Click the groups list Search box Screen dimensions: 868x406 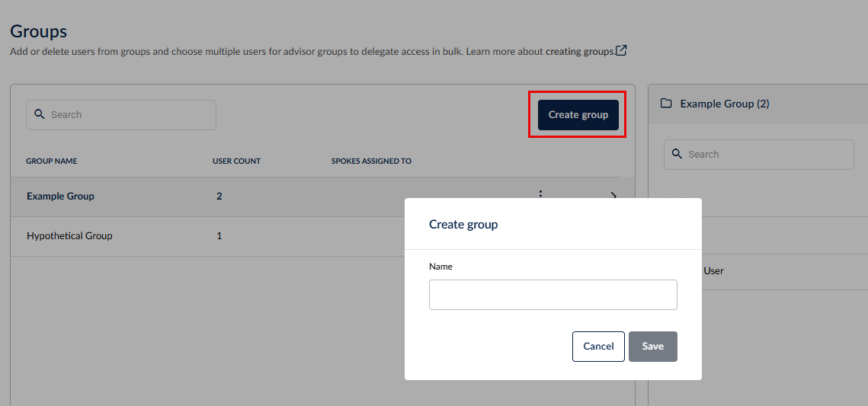130,115
